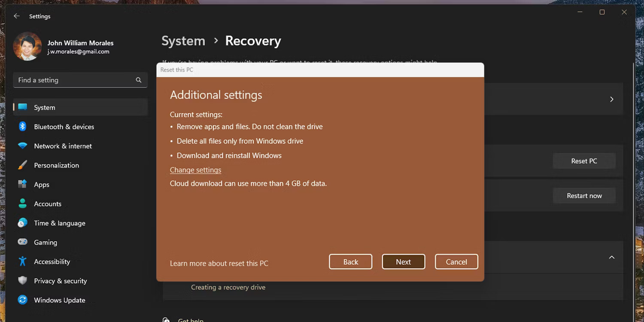Open Network & internet label
Image resolution: width=644 pixels, height=322 pixels.
[63, 146]
